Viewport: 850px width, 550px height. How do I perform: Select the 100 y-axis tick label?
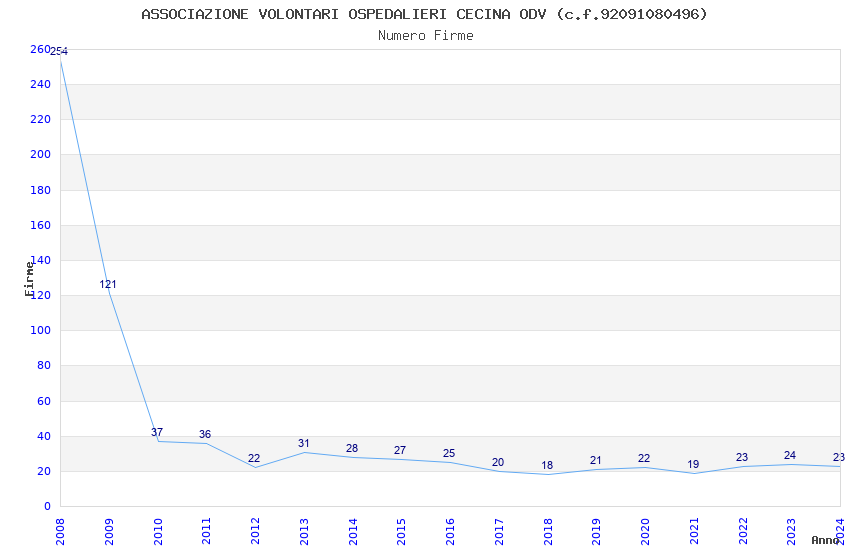(40, 330)
